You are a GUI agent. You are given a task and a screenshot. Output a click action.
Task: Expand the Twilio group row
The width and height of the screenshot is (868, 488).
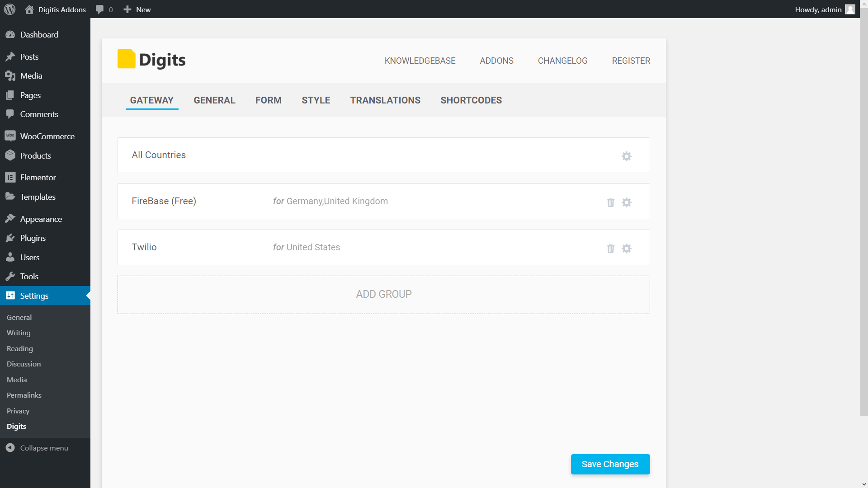(384, 248)
